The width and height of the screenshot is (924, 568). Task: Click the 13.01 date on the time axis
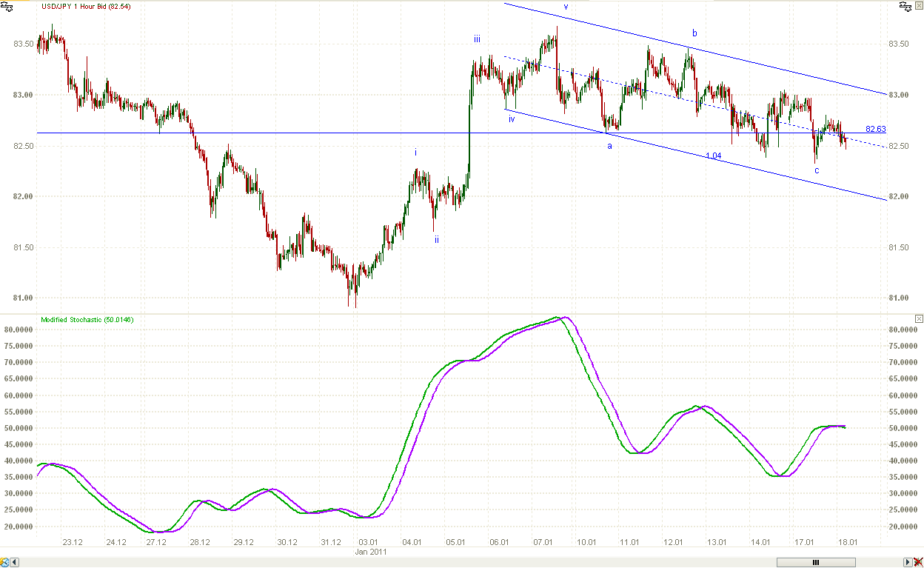coord(717,543)
